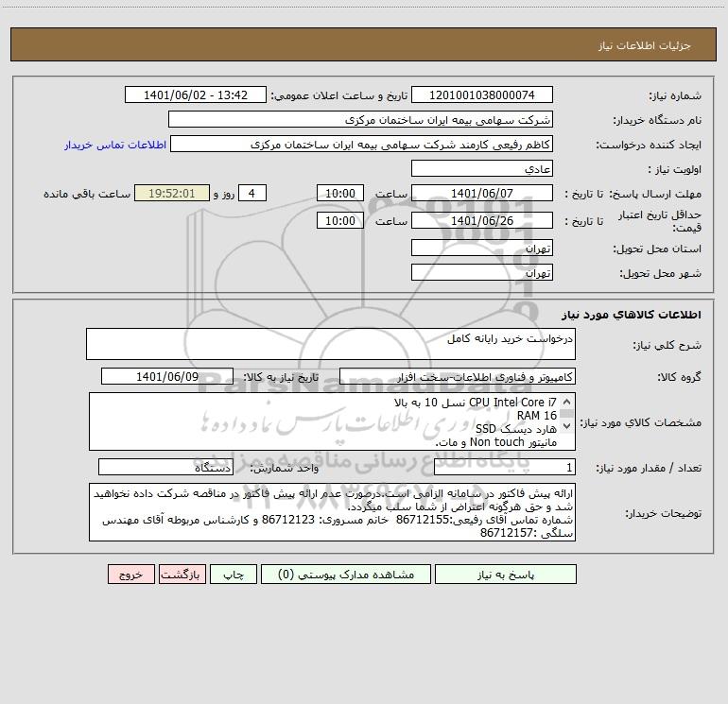Click the hour field next to 1401/06/26
728x704 pixels.
point(339,220)
